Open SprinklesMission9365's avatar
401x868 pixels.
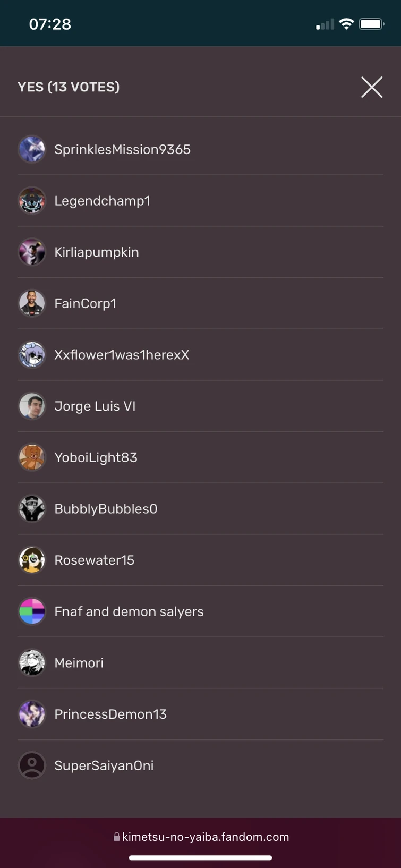[x=32, y=149]
